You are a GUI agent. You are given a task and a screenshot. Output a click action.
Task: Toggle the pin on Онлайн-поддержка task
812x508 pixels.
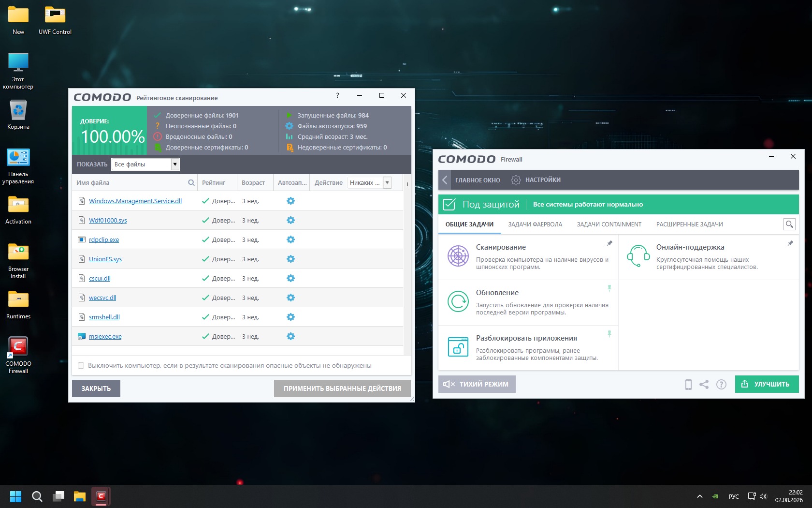click(x=790, y=243)
